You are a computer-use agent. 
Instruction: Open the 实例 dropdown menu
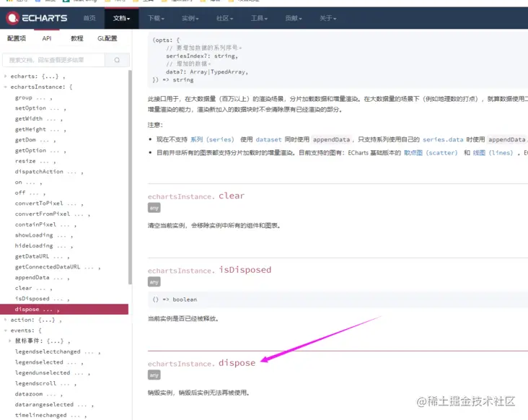(x=190, y=18)
